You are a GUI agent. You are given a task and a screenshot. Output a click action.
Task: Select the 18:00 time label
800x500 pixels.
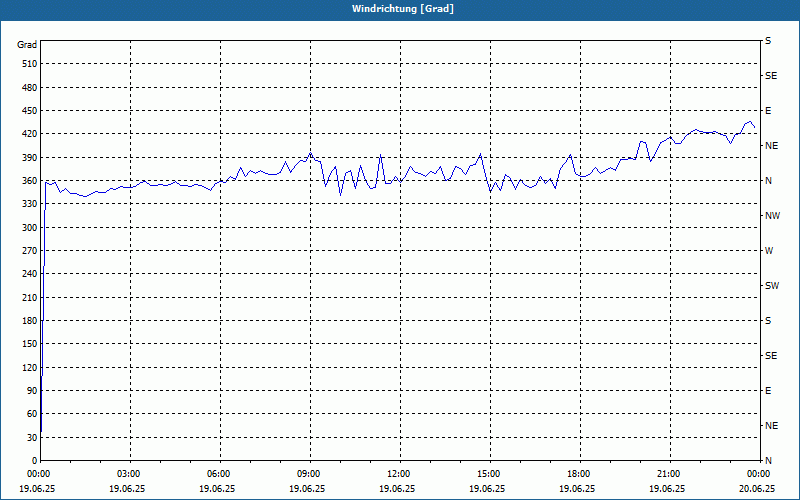[x=578, y=474]
